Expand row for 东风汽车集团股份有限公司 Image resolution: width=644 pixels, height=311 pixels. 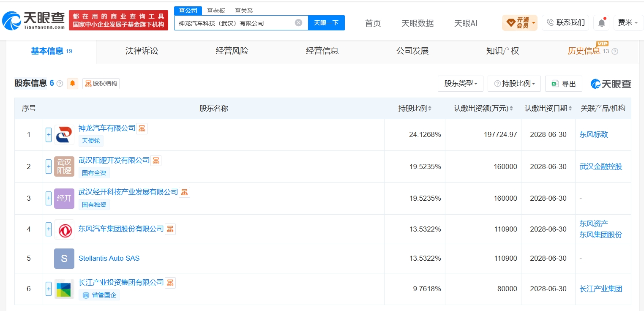(49, 229)
